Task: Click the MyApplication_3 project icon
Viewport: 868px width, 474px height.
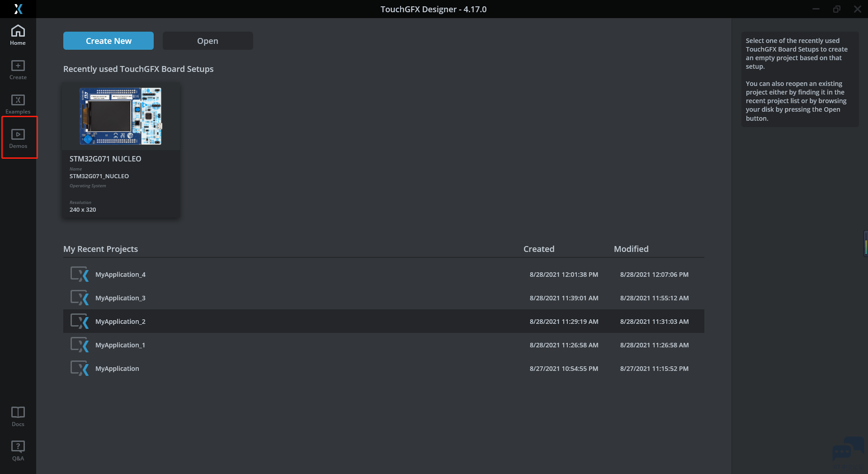Action: [80, 298]
